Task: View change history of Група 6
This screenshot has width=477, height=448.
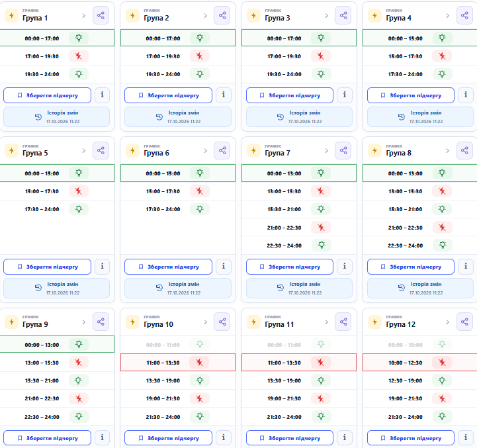Action: 178,289
